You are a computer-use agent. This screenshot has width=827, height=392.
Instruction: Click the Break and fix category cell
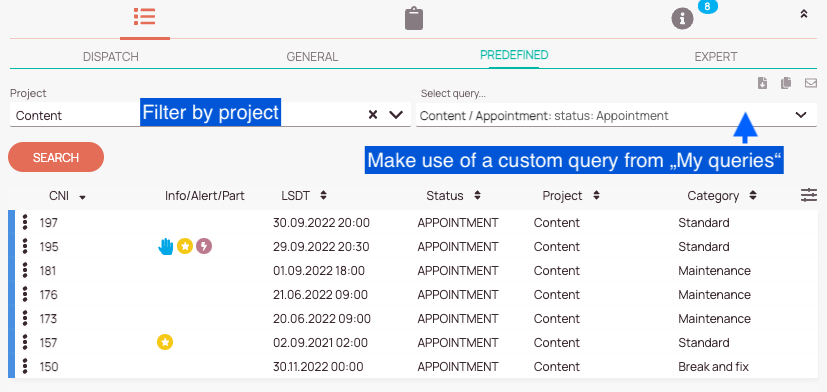(714, 367)
